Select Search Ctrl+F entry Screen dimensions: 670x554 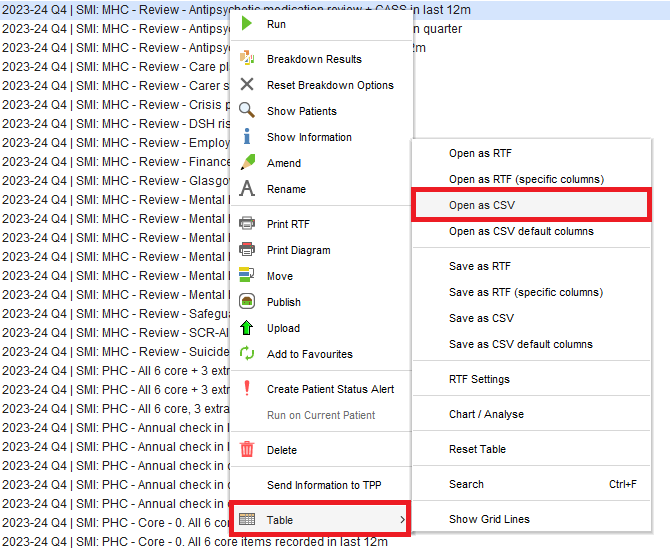[532, 484]
